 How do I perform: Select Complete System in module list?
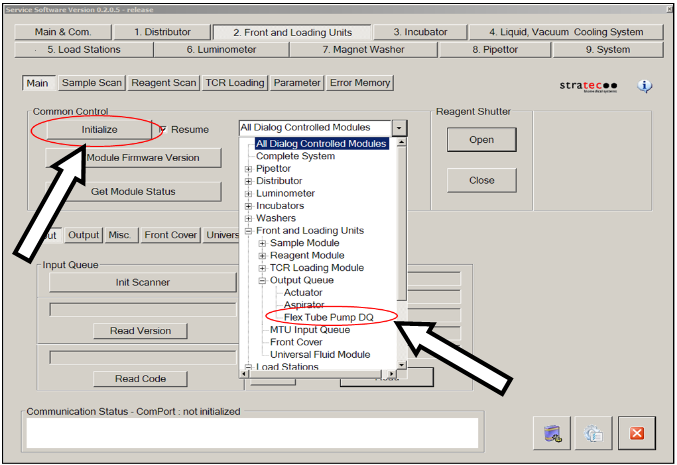point(295,156)
